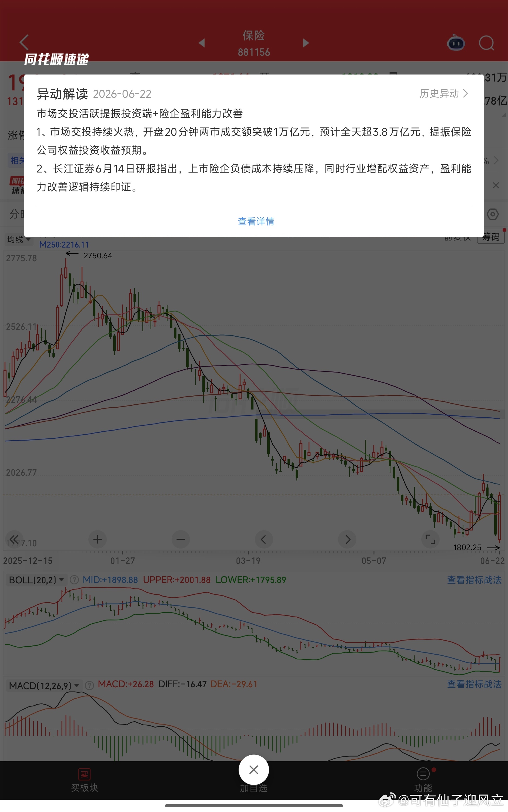
Task: Tap the 01-27 date axis label
Action: [x=122, y=561]
